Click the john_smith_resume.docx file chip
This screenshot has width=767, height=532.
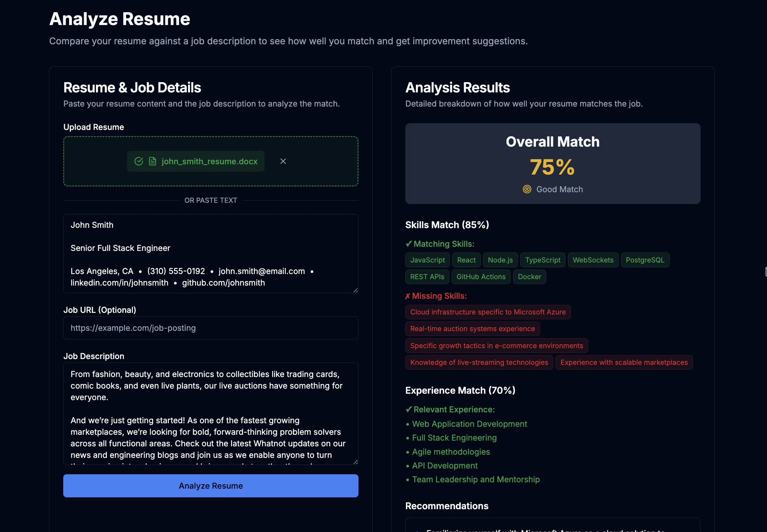pos(196,161)
